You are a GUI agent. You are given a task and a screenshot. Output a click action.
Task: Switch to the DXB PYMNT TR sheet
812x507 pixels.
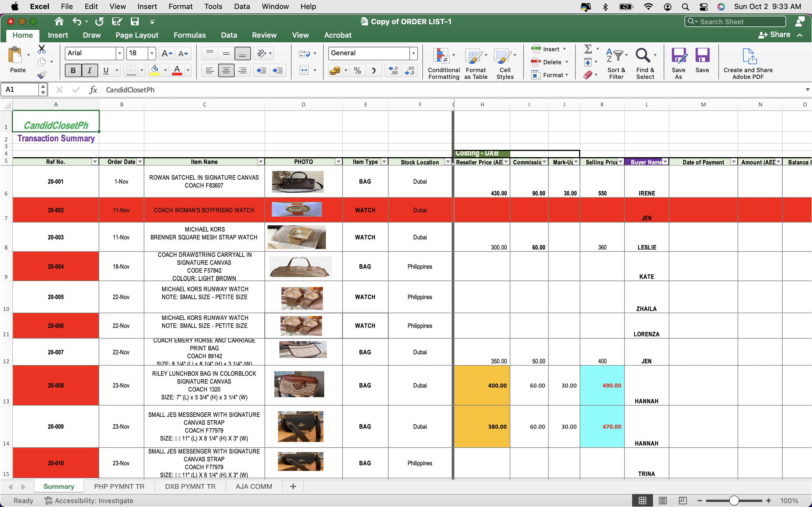190,486
